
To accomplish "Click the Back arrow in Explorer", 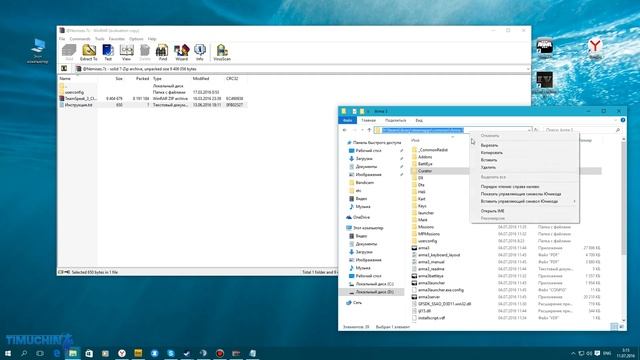I will point(345,130).
